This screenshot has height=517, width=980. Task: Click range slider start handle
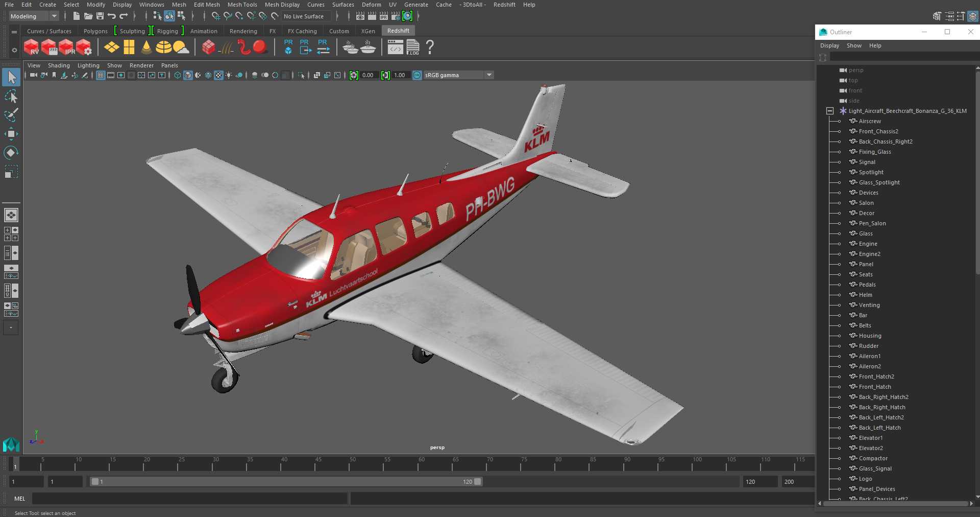(95, 481)
